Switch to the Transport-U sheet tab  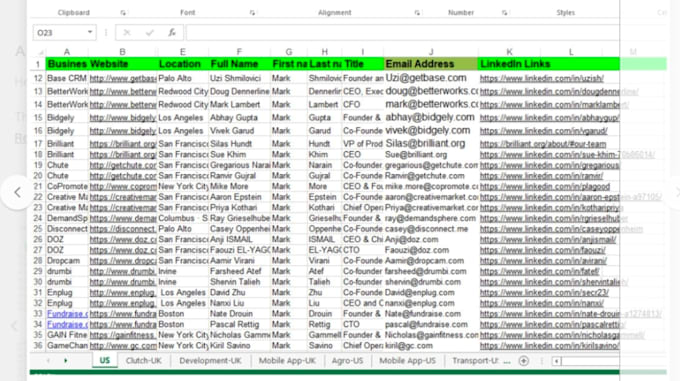point(476,361)
